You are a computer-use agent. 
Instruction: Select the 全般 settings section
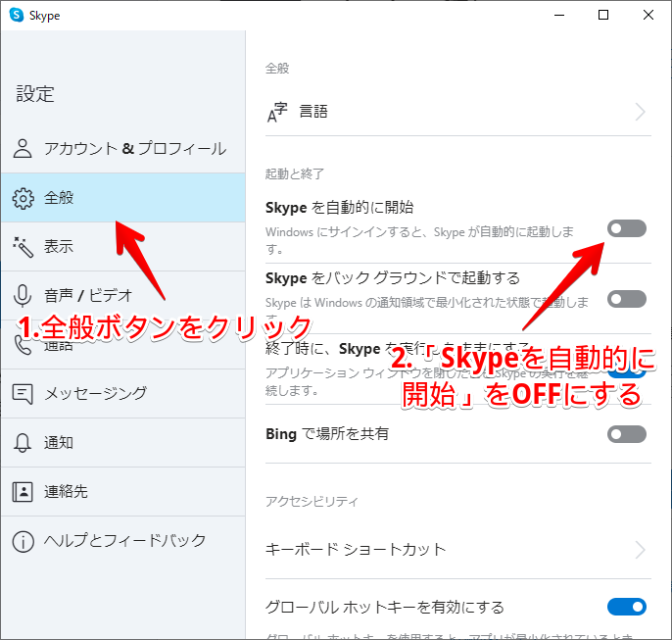123,198
